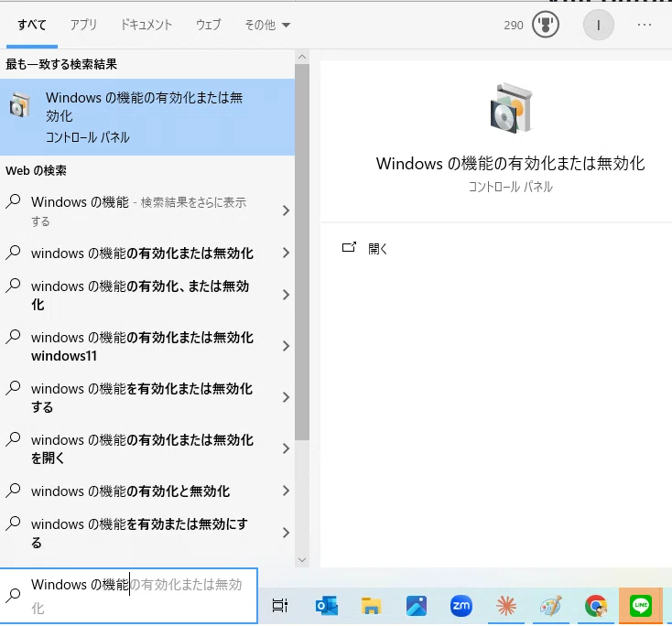Select best match Windows の機能の有効化または無効化 result

click(x=147, y=117)
